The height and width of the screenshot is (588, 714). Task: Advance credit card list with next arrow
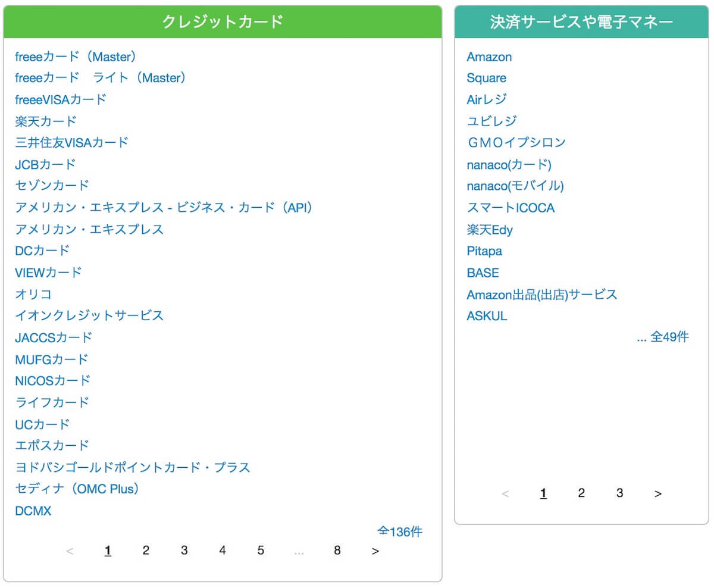[x=375, y=551]
